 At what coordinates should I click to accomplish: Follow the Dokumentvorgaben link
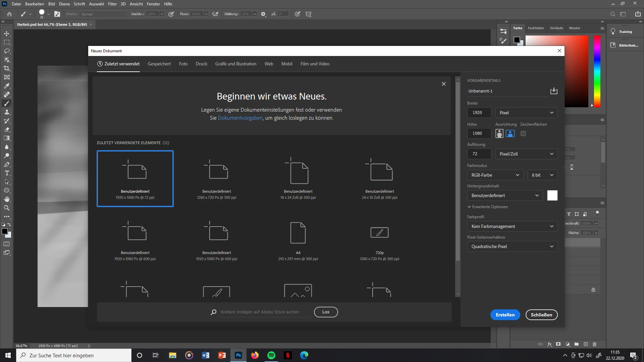click(240, 118)
